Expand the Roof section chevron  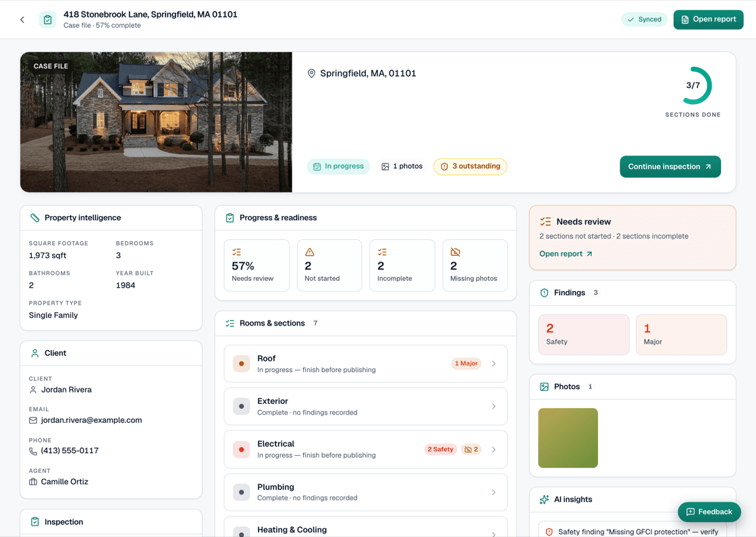pos(493,364)
